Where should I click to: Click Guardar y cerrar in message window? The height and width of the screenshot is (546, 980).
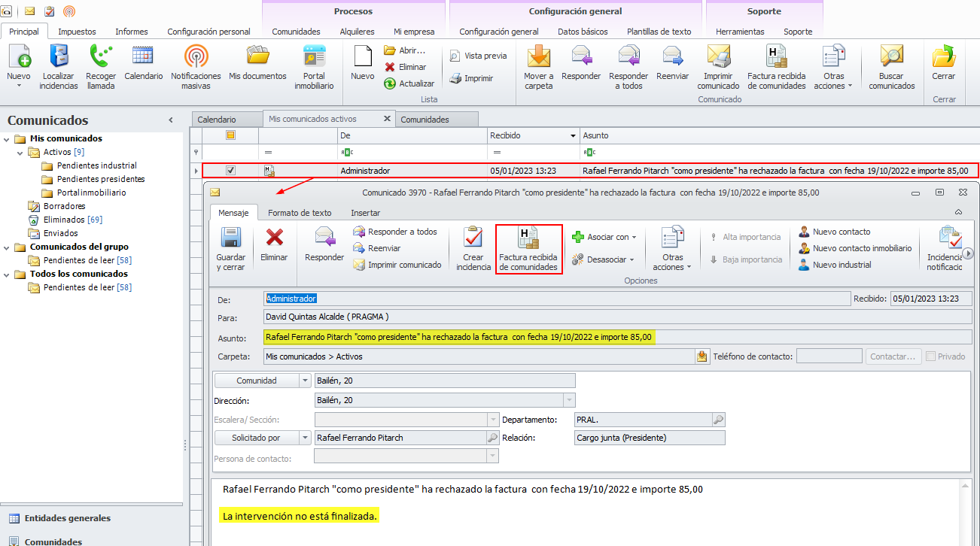tap(230, 249)
